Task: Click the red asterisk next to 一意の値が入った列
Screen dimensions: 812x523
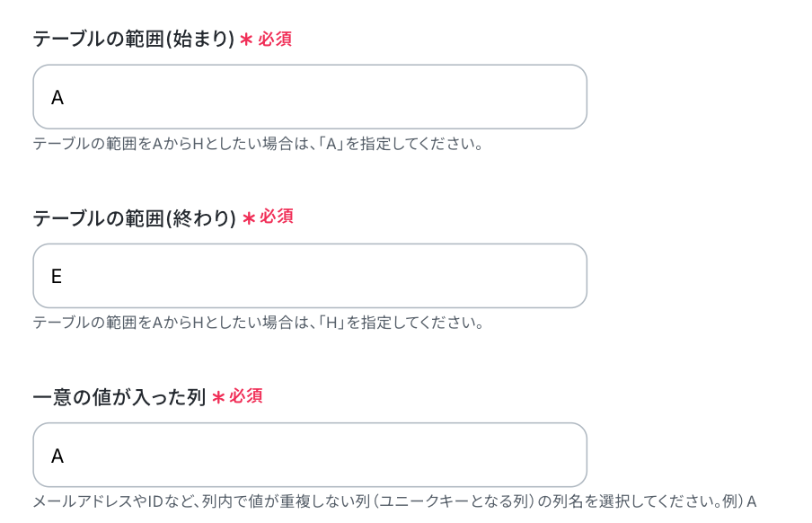Action: click(x=217, y=398)
